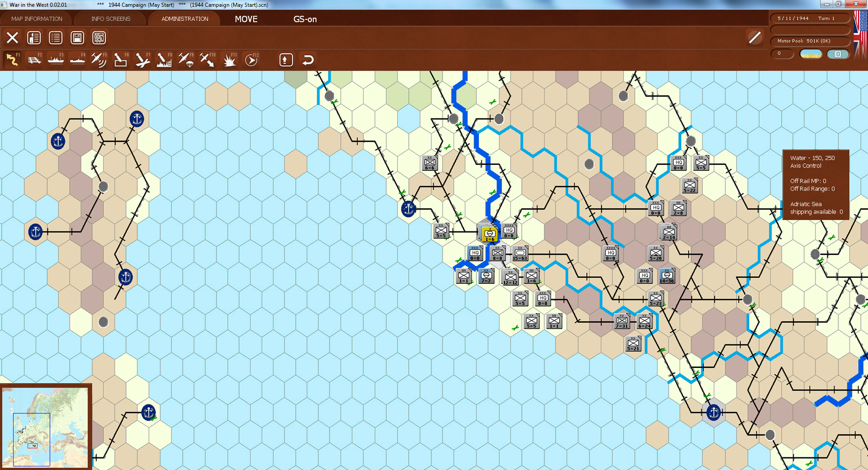Open the person-with-list report icon
This screenshot has width=868, height=470.
[34, 38]
